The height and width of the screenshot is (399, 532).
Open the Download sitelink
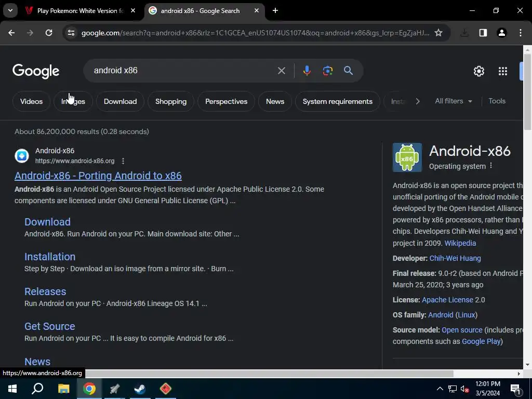(47, 221)
